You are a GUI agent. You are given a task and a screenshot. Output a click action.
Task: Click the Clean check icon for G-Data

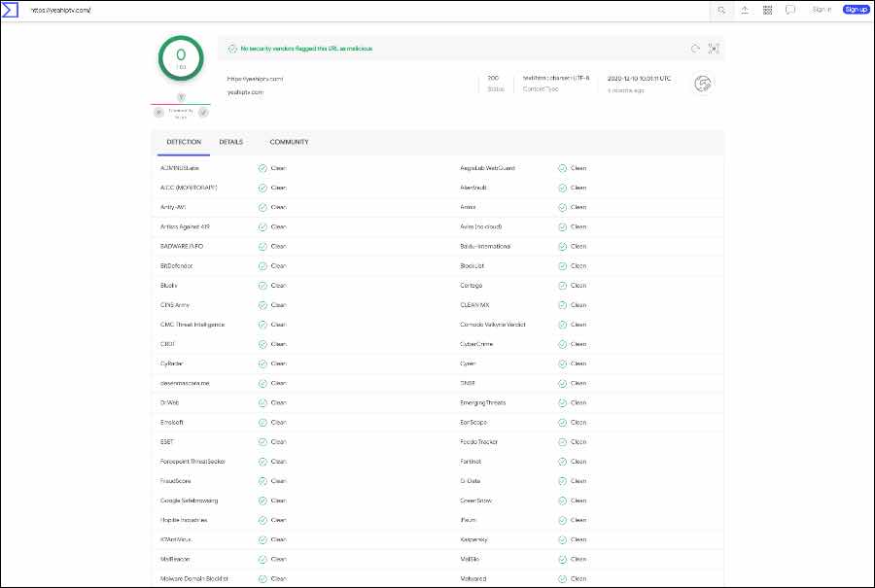(x=563, y=481)
